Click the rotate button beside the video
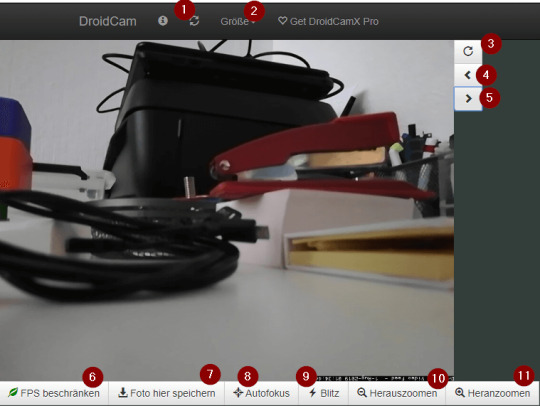Image resolution: width=540 pixels, height=406 pixels. 468,52
